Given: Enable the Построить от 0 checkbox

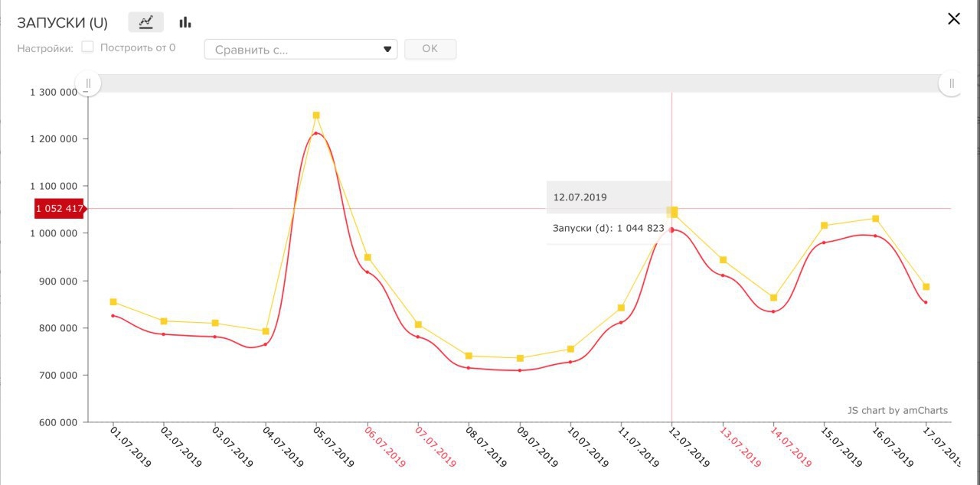Looking at the screenshot, I should coord(88,47).
